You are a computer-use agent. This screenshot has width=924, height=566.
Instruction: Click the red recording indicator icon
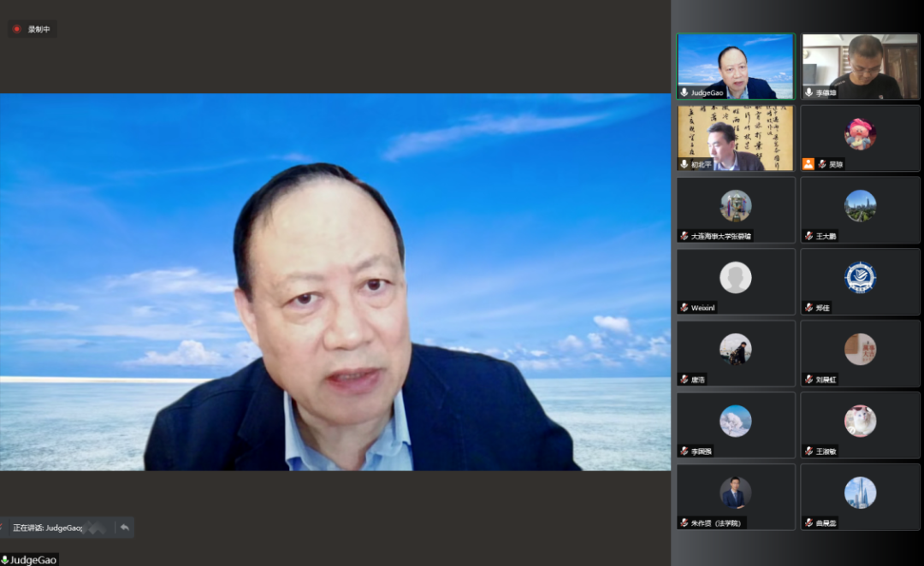[16, 29]
